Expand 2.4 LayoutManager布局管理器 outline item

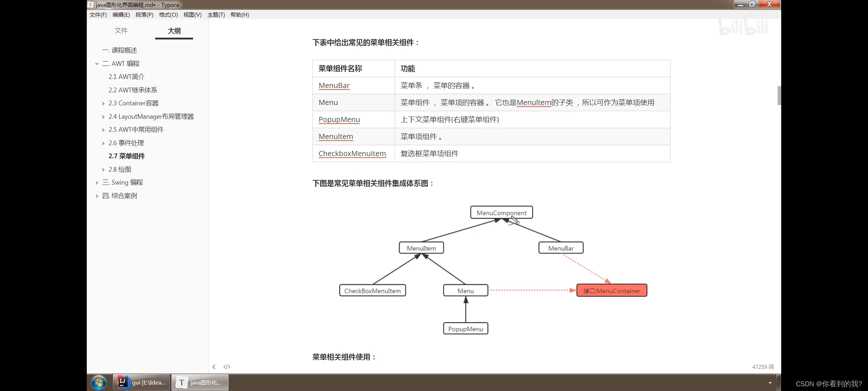coord(103,117)
